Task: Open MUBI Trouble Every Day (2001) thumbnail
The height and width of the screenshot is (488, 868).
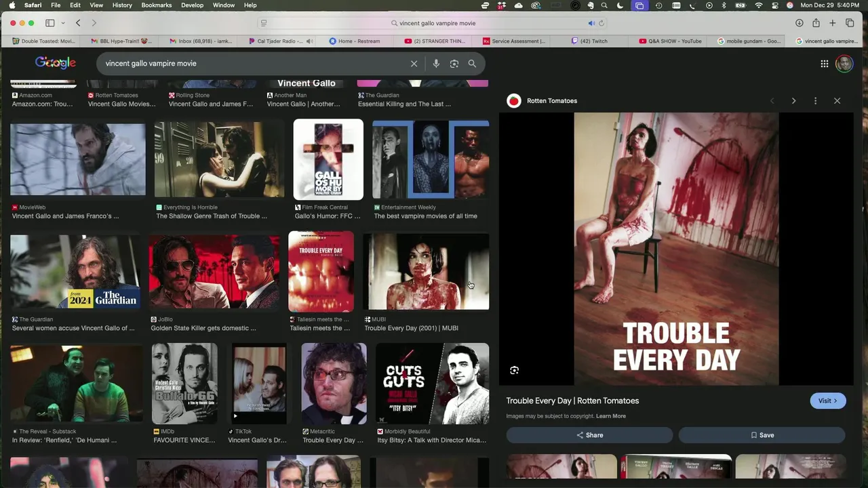Action: pos(426,271)
